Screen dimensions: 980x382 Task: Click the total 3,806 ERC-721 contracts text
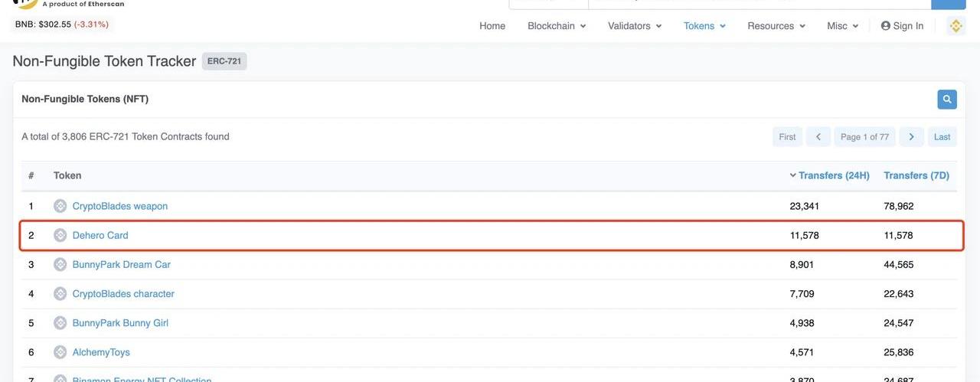126,136
